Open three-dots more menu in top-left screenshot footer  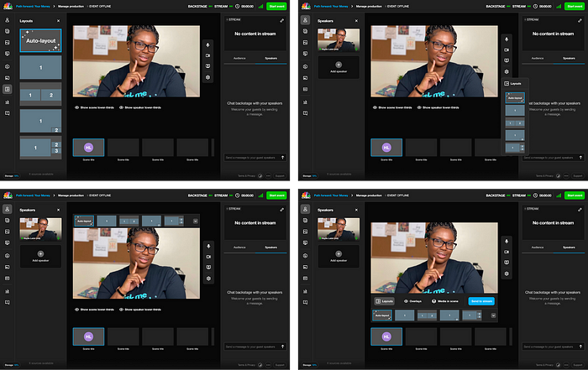click(268, 175)
